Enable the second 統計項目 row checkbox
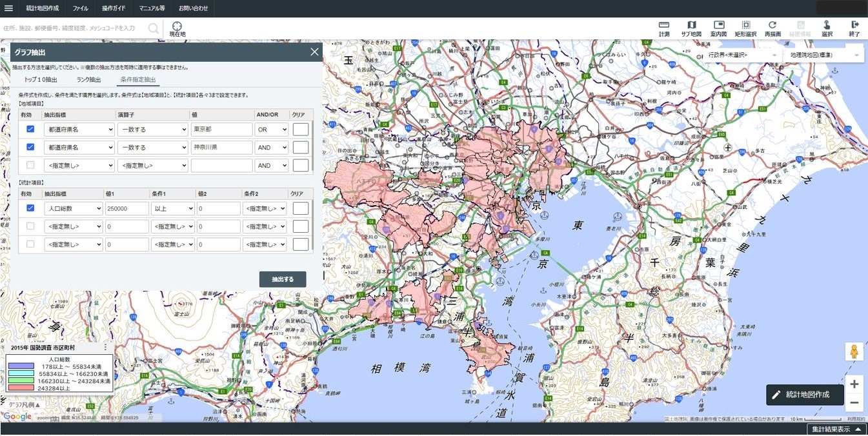The image size is (868, 436). (30, 226)
